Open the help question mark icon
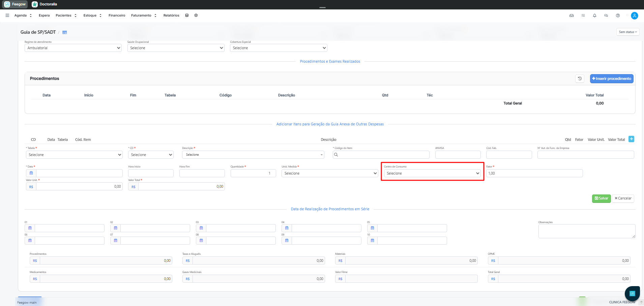The image size is (644, 306). (618, 16)
